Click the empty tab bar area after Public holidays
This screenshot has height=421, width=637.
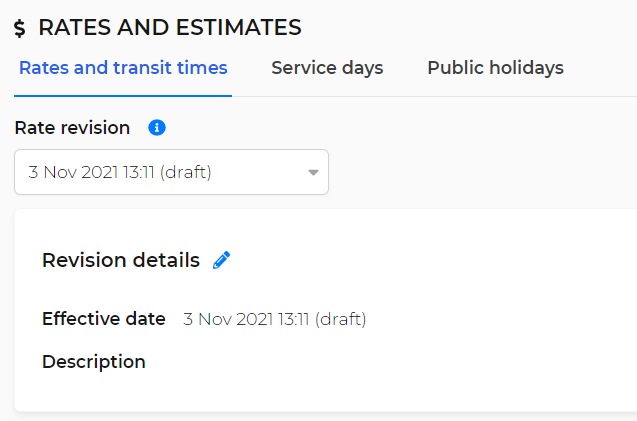click(601, 68)
